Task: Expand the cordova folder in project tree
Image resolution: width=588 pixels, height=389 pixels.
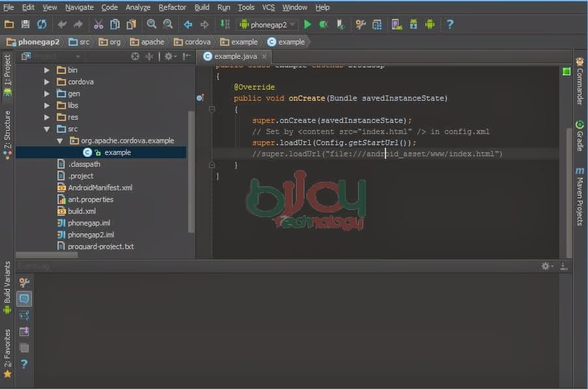Action: [x=46, y=82]
